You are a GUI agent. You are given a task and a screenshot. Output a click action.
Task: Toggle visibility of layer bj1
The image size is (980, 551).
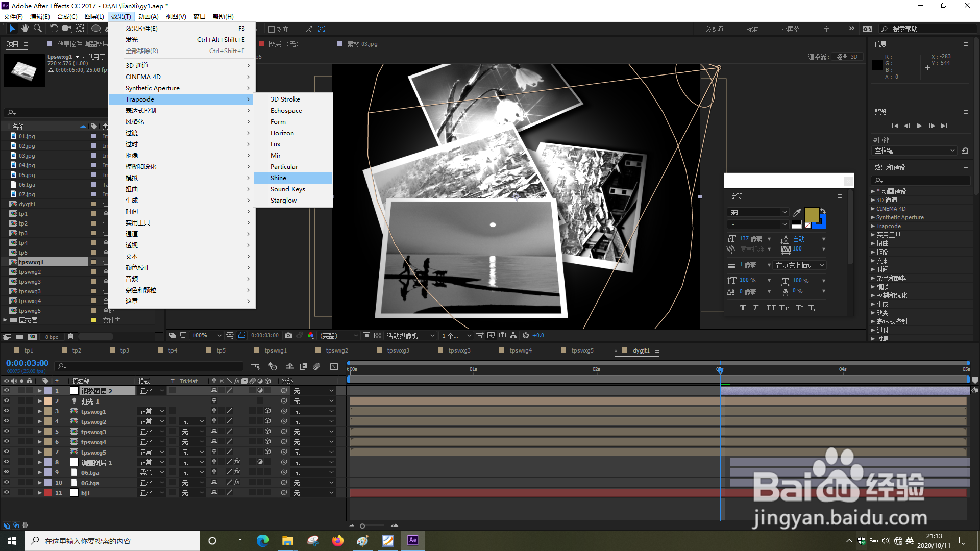pyautogui.click(x=7, y=493)
